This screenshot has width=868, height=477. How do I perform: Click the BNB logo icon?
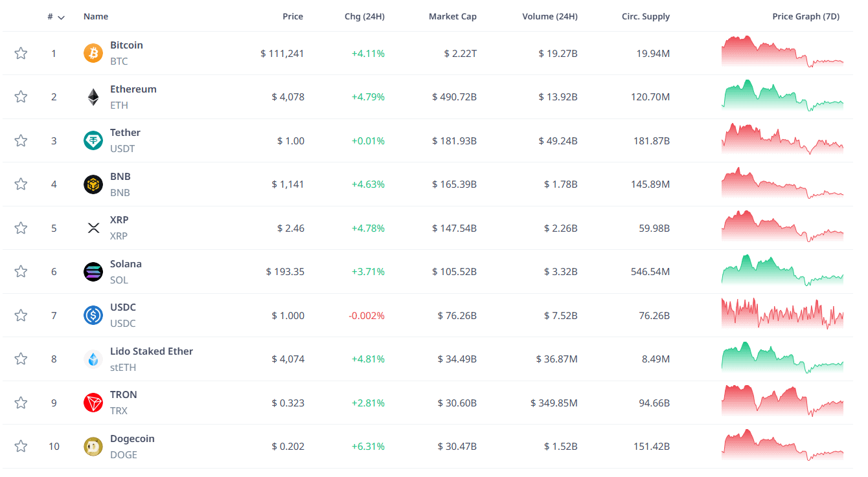(93, 184)
